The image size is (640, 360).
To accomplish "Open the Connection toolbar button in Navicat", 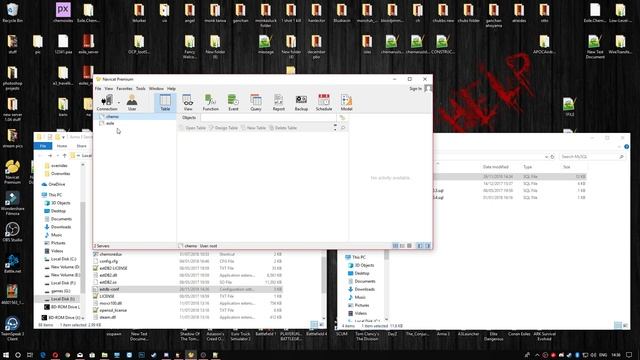I will [x=107, y=102].
